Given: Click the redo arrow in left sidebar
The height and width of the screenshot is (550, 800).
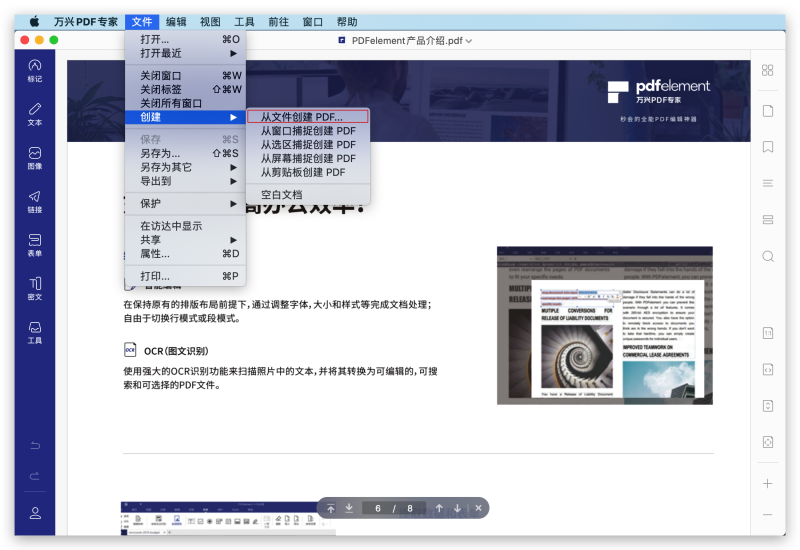Looking at the screenshot, I should (x=35, y=476).
